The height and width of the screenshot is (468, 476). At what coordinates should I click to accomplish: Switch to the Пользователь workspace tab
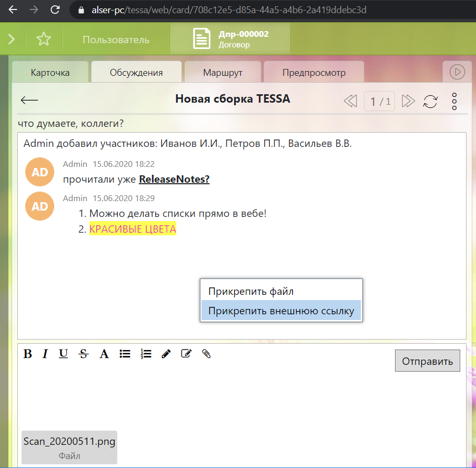116,40
